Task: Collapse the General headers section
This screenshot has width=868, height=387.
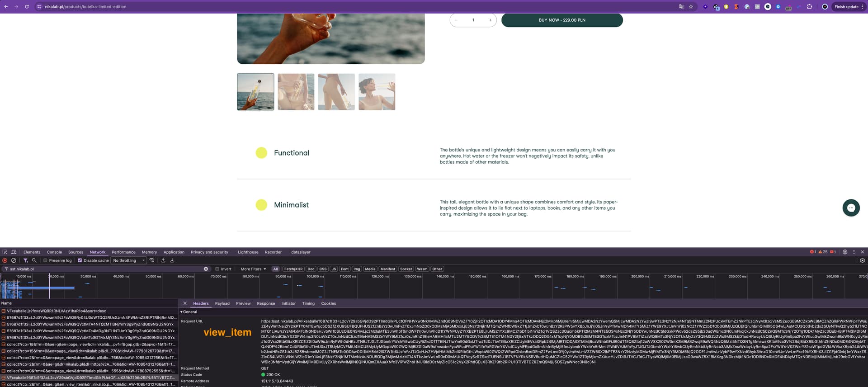Action: 182,312
